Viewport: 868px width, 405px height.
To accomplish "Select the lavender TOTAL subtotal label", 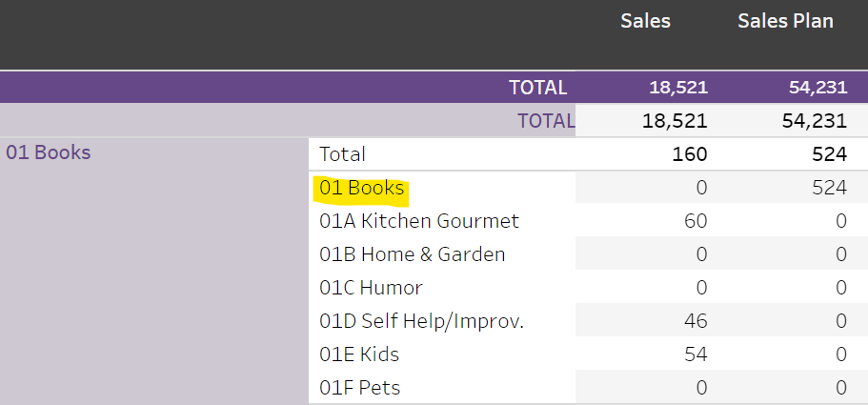I will click(546, 121).
